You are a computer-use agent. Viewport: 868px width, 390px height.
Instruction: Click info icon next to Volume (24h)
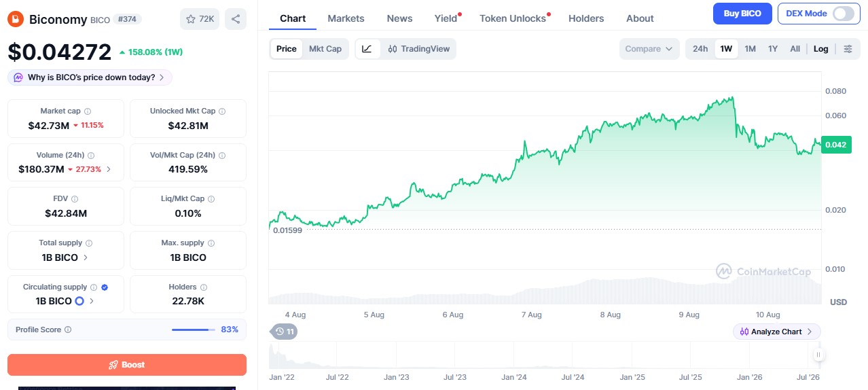[92, 155]
